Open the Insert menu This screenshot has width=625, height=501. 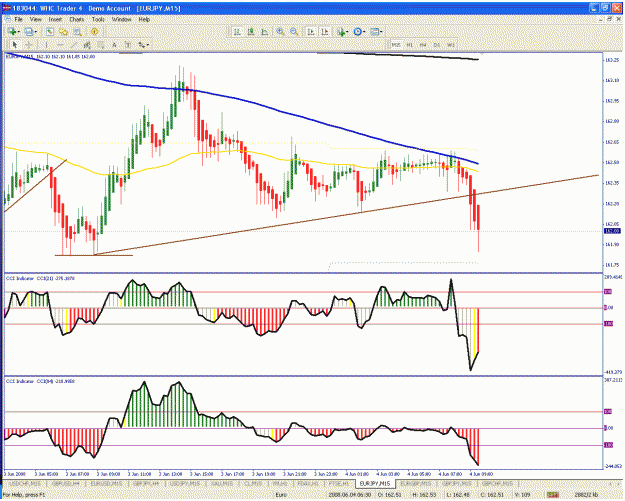coord(55,19)
